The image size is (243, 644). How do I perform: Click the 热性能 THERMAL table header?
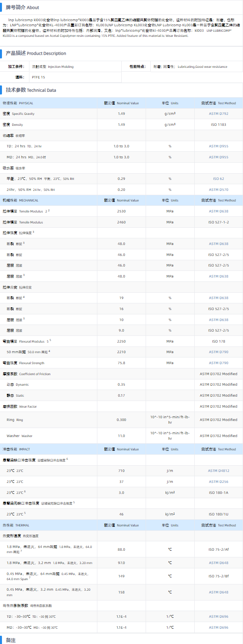[x=16, y=525]
